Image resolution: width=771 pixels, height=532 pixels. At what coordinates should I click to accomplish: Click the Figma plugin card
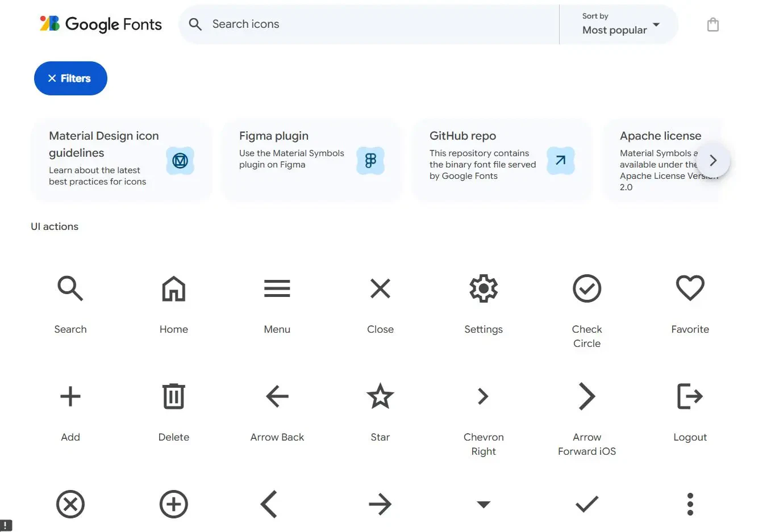coord(311,161)
